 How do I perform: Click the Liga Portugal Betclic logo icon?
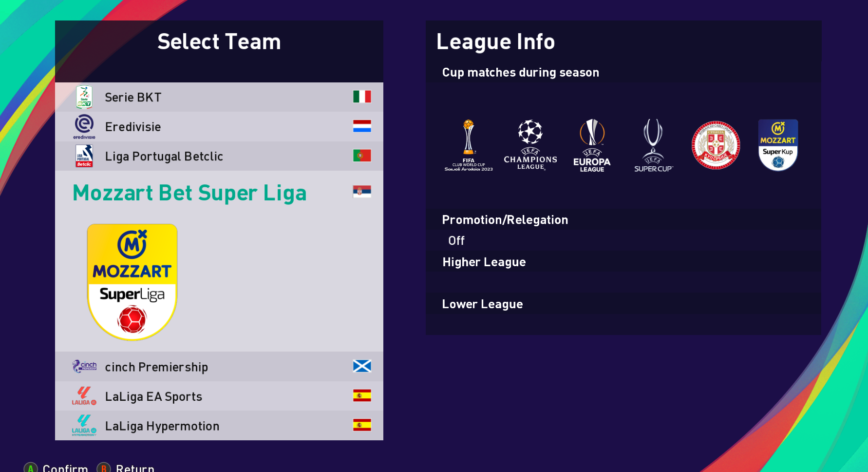pos(84,156)
